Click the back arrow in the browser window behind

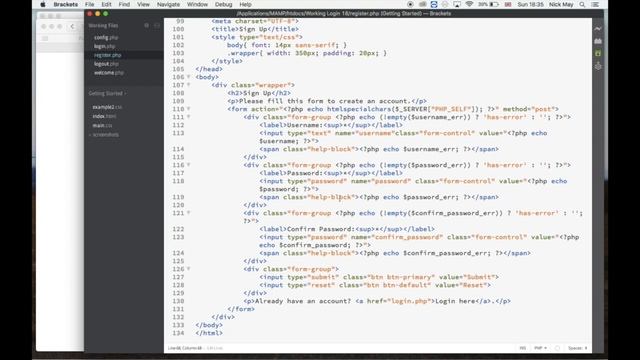[x=72, y=27]
